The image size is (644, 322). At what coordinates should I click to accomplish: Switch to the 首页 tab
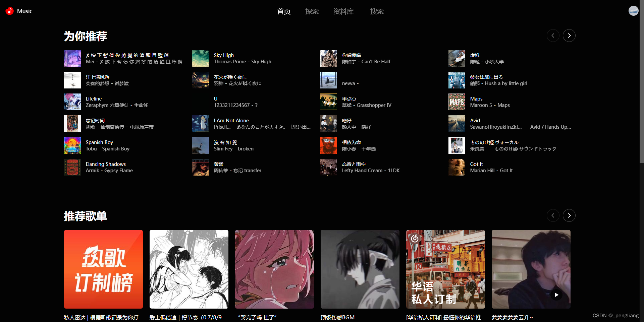pos(284,11)
